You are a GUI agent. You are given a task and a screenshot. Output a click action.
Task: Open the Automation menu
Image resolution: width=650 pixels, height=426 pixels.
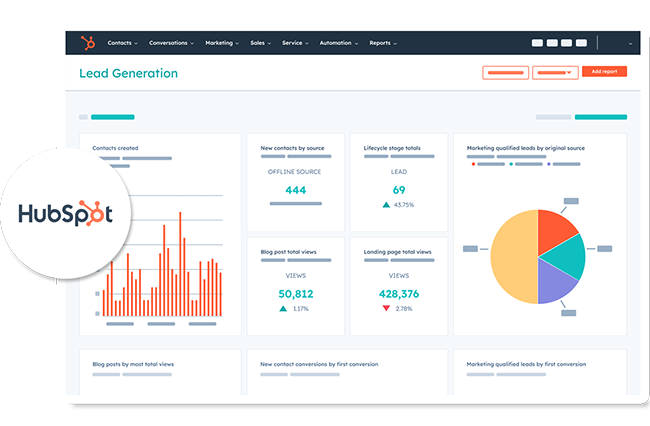click(x=338, y=43)
